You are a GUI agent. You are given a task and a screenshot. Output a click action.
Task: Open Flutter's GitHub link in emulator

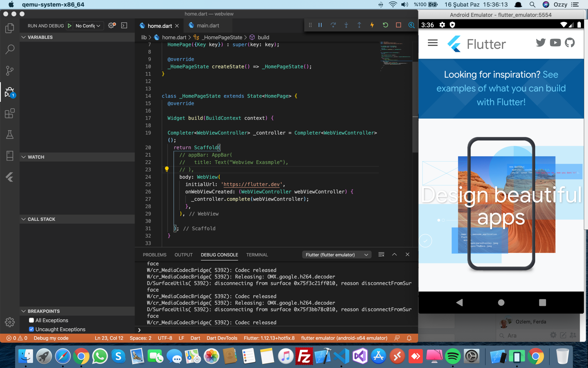point(570,43)
